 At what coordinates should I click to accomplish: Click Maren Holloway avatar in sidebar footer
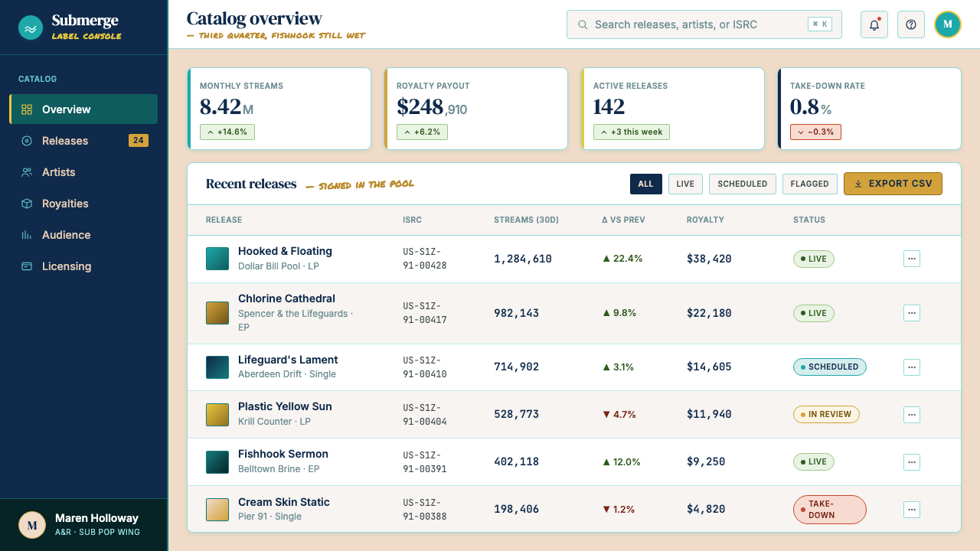point(32,525)
